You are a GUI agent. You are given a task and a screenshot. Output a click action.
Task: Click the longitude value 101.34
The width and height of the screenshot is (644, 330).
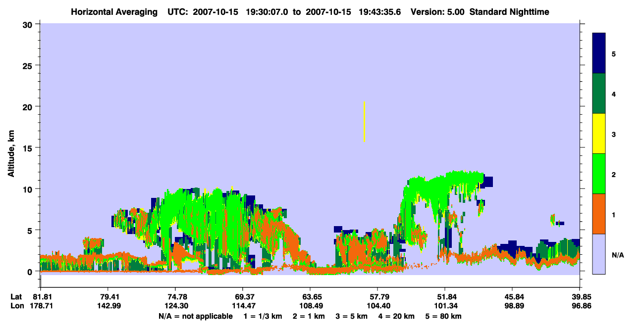[445, 306]
